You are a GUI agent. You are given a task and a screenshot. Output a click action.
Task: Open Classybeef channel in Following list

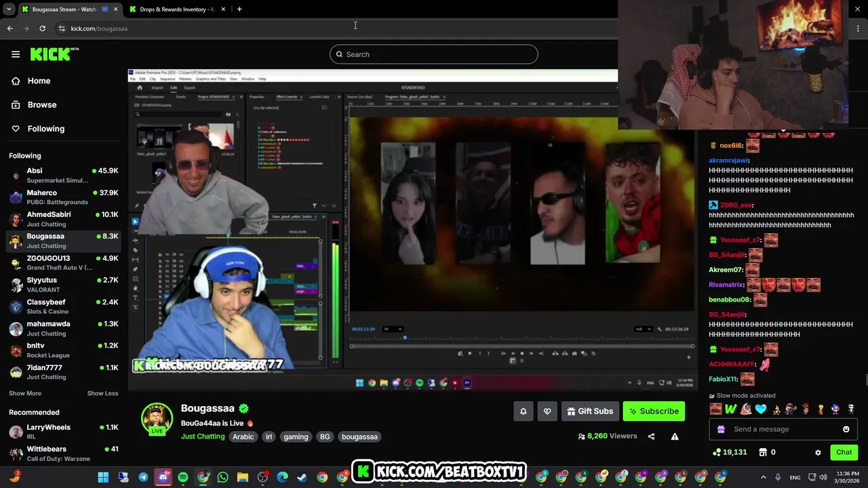coord(64,306)
